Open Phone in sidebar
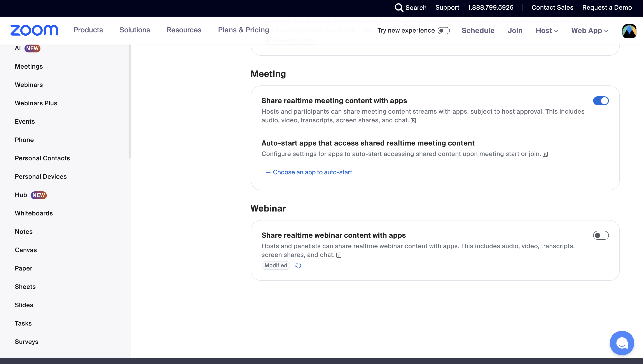This screenshot has width=643, height=364. click(x=24, y=140)
